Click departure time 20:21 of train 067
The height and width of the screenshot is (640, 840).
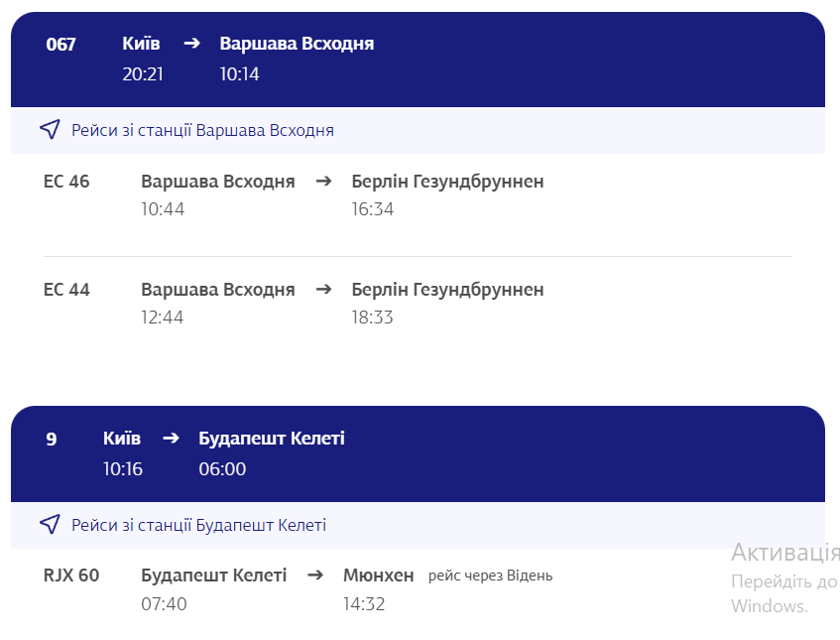pos(142,72)
